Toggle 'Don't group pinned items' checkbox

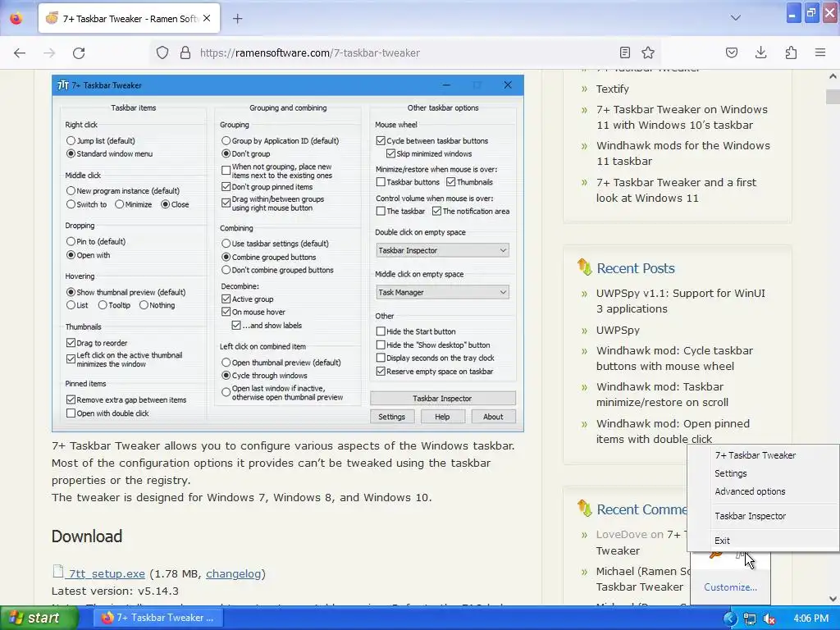pyautogui.click(x=226, y=187)
